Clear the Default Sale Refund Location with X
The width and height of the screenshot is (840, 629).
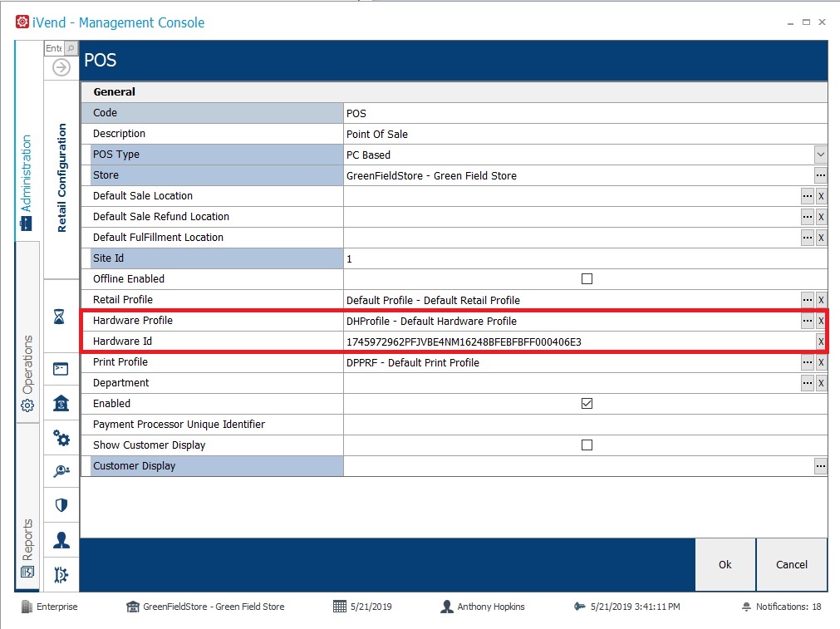point(821,217)
